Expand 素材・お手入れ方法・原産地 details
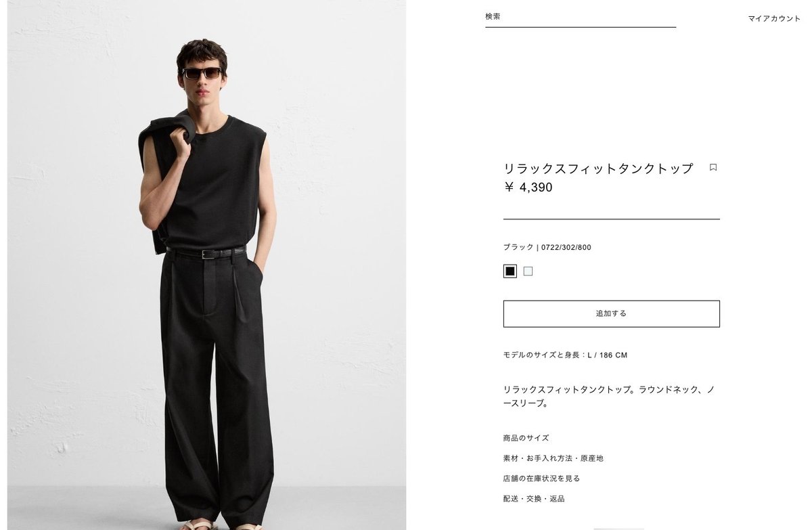The height and width of the screenshot is (530, 812). (x=553, y=458)
